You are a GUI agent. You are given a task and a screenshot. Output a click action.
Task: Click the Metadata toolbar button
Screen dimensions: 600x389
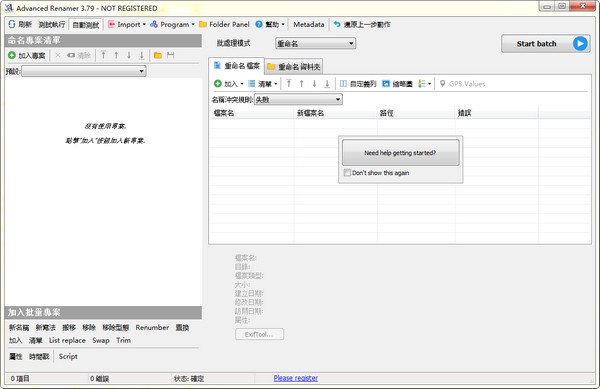coord(308,24)
